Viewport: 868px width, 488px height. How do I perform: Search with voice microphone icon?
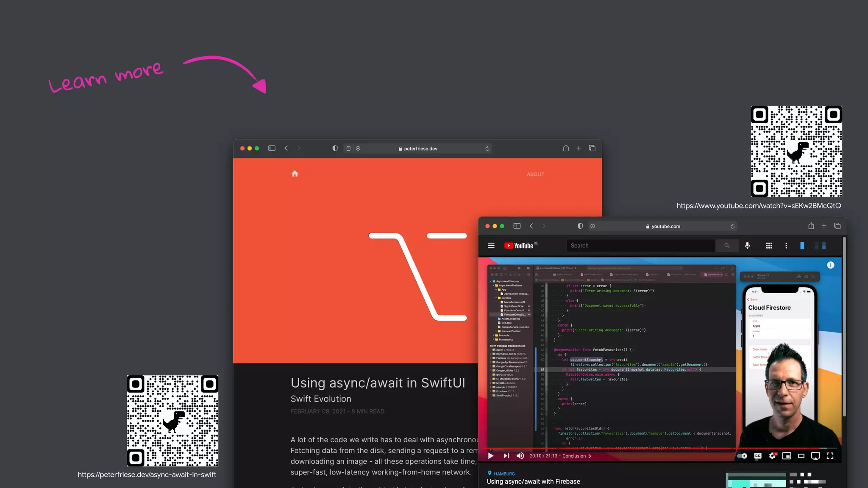point(748,246)
